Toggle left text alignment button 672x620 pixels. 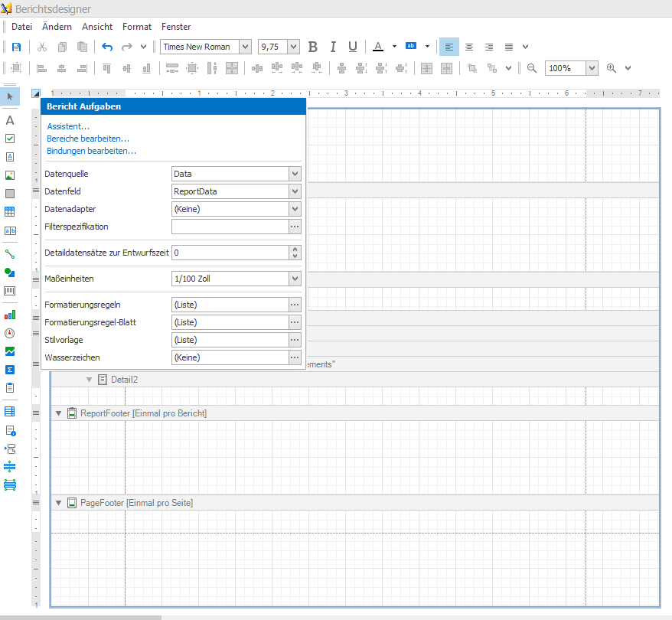point(449,47)
